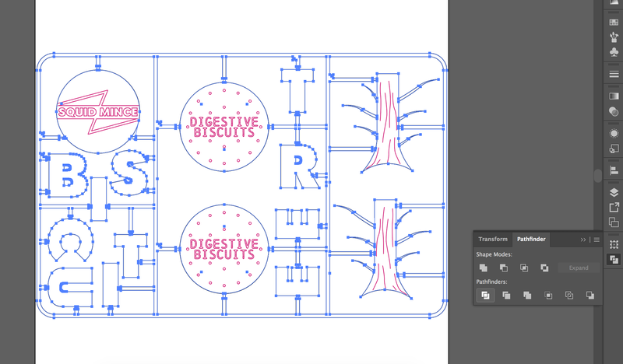Select the SQUID MINCE text artwork
The image size is (623, 364).
98,112
